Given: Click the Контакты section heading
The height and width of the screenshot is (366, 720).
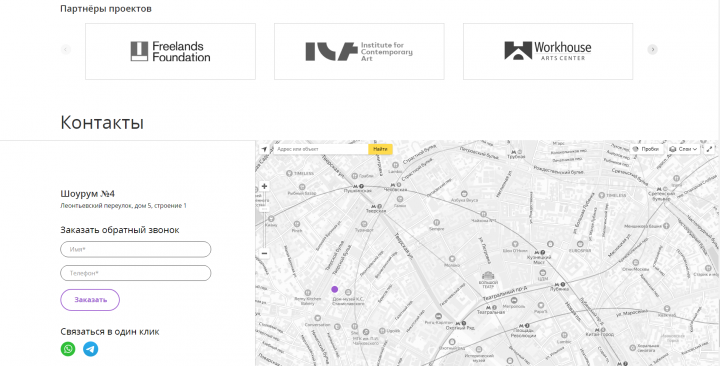Looking at the screenshot, I should click(x=102, y=123).
